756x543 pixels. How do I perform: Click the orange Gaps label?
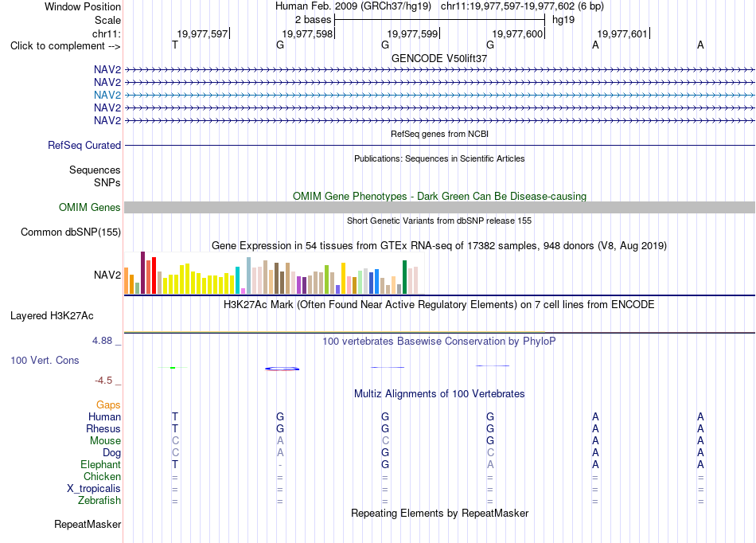pyautogui.click(x=108, y=405)
